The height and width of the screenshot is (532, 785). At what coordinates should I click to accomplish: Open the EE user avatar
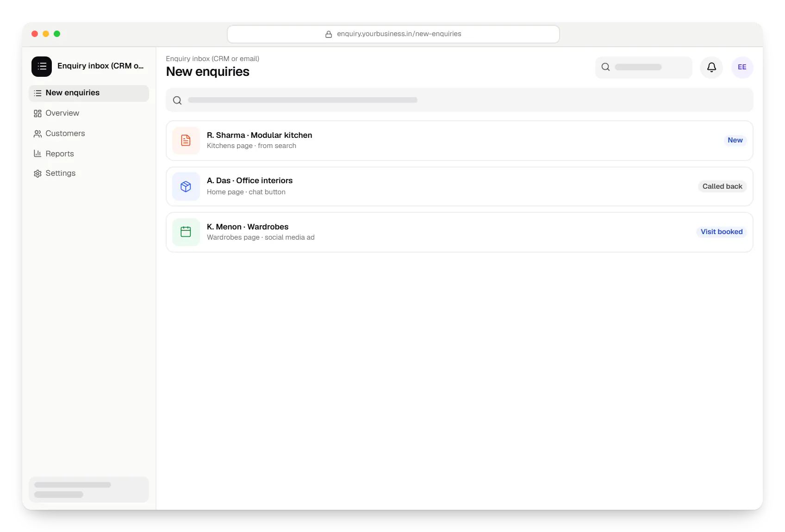(x=742, y=68)
